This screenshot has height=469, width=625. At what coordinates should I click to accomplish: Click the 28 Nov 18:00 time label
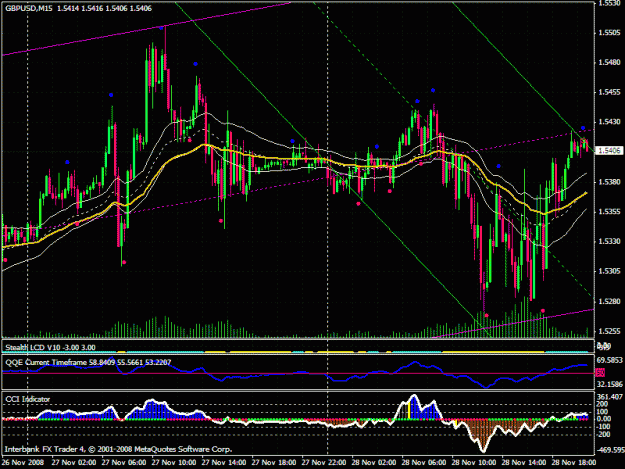coord(574,463)
